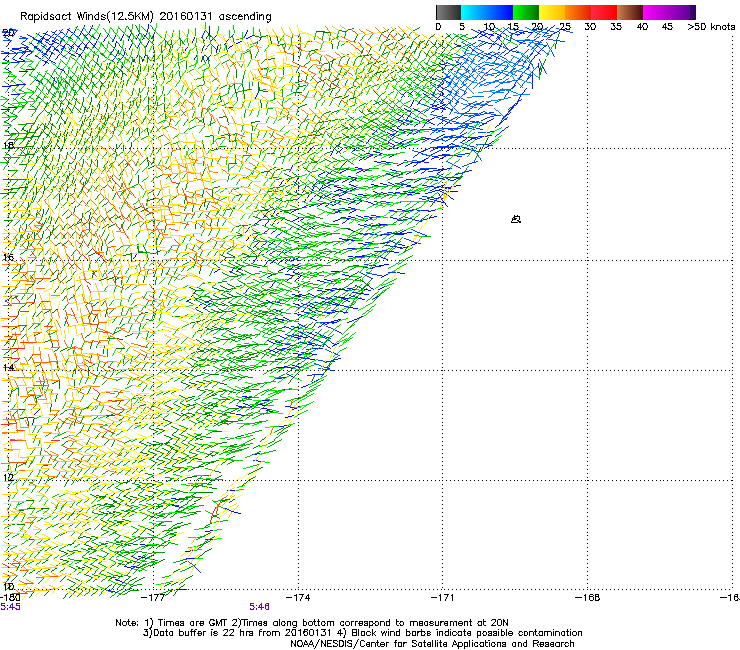
Task: Select the red 30-35 knots legend swatch
Action: pos(604,12)
